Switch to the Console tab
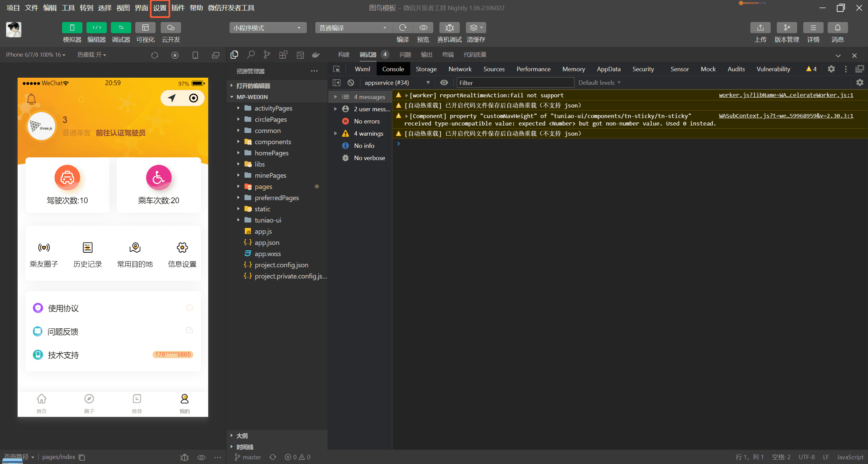The image size is (868, 464). [x=394, y=69]
